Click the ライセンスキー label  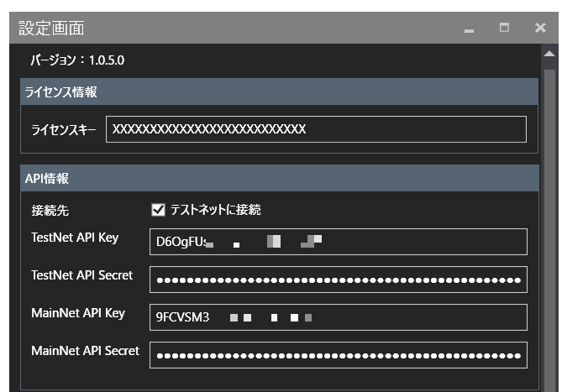click(x=64, y=129)
